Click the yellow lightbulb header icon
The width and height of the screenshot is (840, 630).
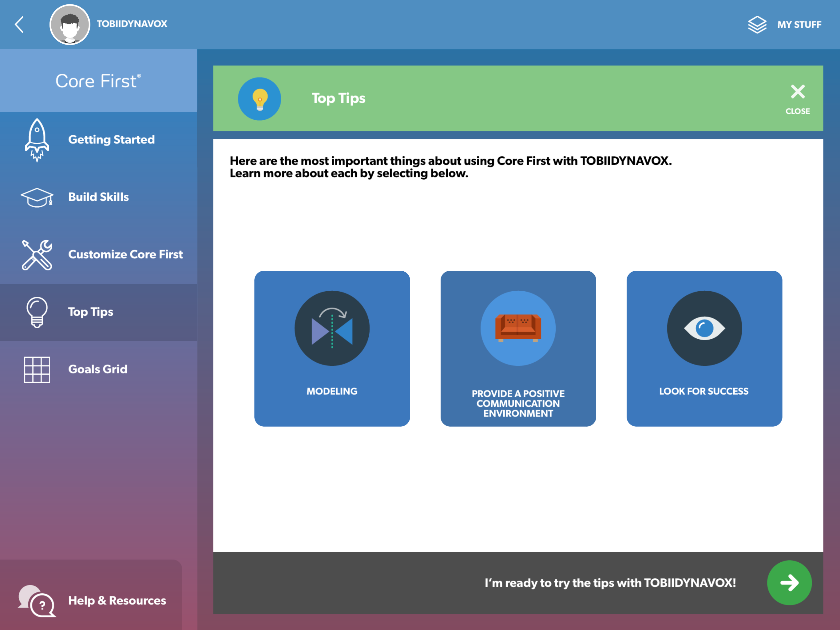pos(260,99)
